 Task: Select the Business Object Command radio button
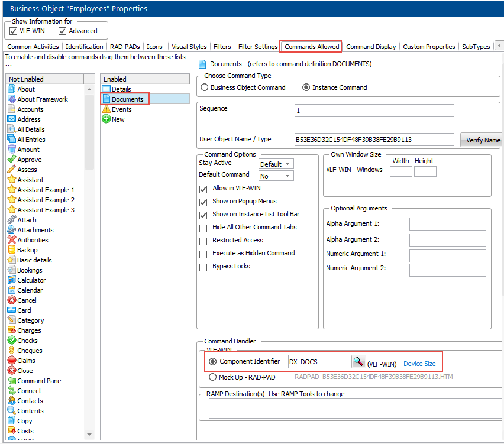(205, 87)
